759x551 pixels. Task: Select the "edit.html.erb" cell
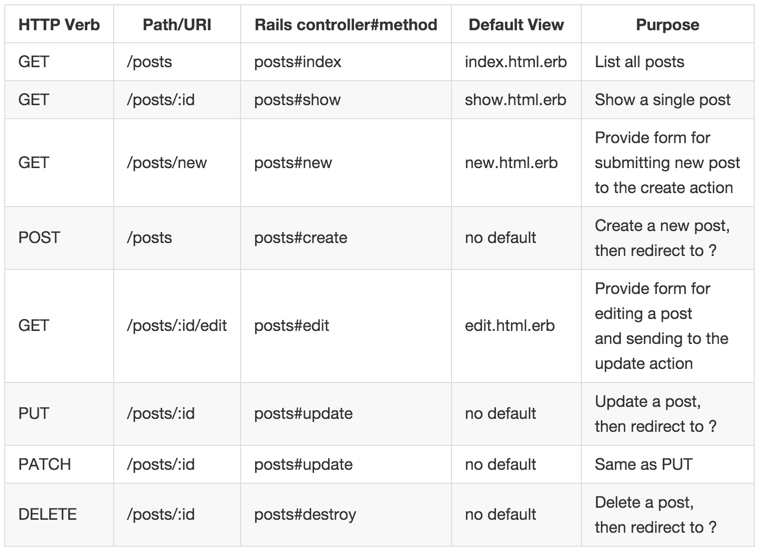(x=510, y=326)
